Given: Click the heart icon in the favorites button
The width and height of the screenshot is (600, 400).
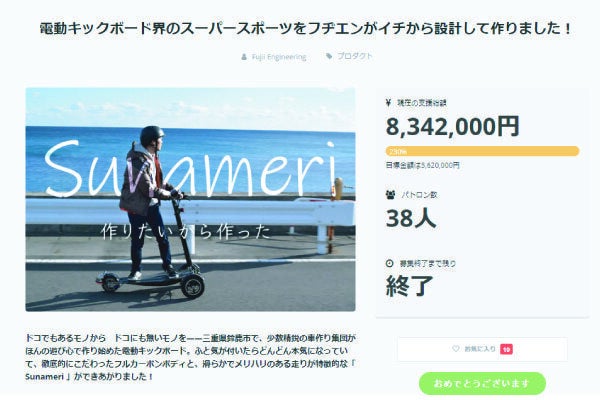Looking at the screenshot, I should pyautogui.click(x=455, y=349).
